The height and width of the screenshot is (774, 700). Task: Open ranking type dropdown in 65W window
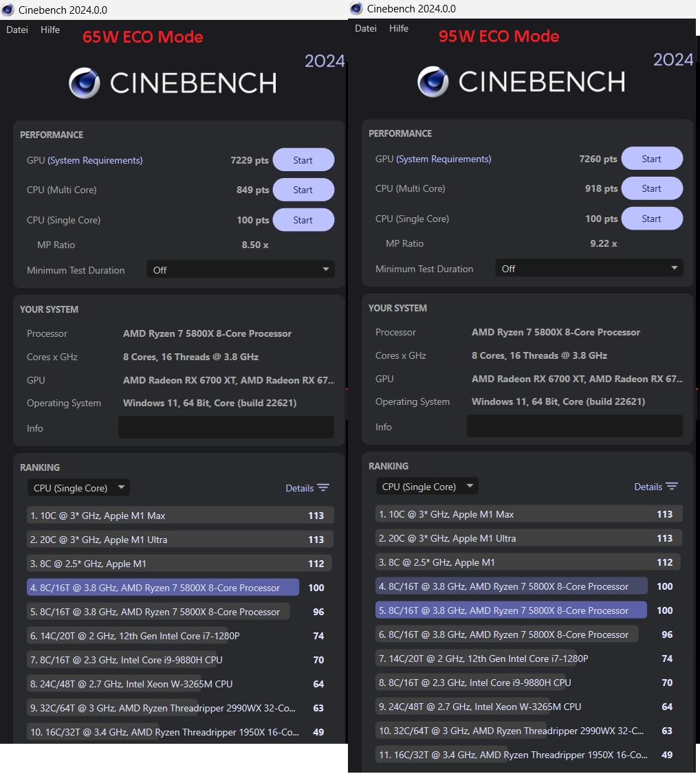pyautogui.click(x=78, y=487)
